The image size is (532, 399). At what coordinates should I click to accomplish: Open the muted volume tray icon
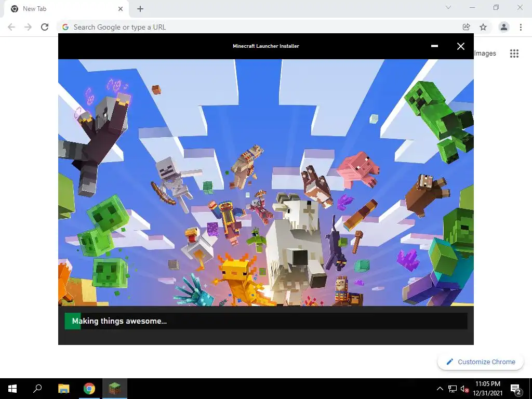[x=464, y=389]
